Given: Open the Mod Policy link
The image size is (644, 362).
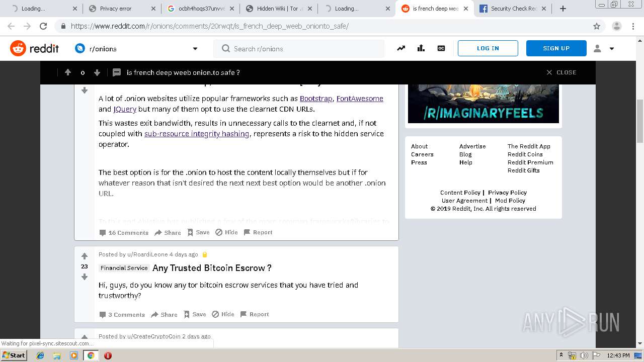Looking at the screenshot, I should (510, 201).
